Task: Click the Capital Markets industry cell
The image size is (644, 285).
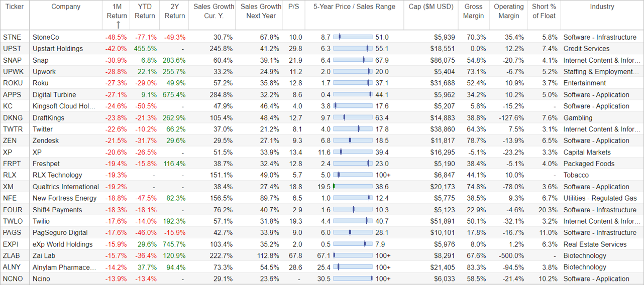Action: tap(587, 153)
